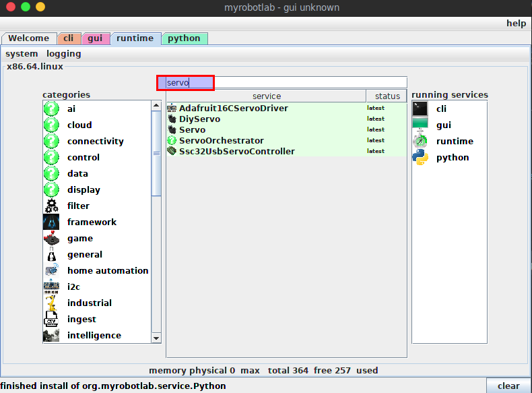
Task: Click the finished install status message
Action: (113, 386)
